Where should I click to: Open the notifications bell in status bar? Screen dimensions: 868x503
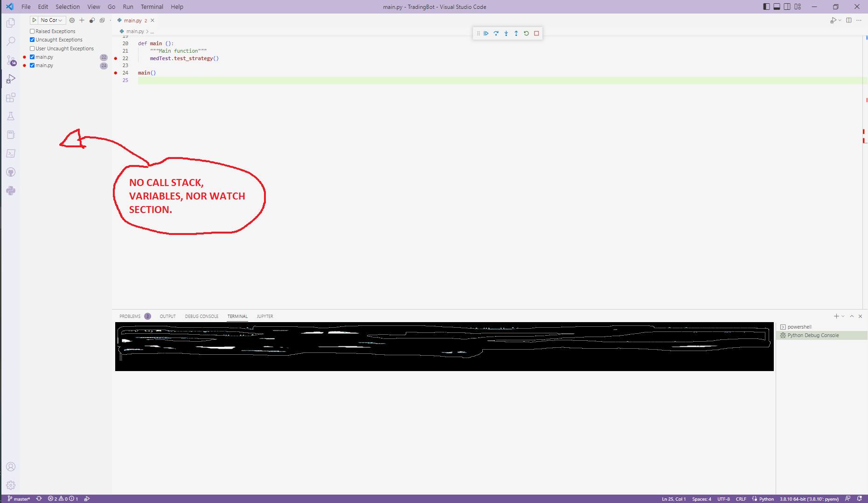tap(860, 499)
